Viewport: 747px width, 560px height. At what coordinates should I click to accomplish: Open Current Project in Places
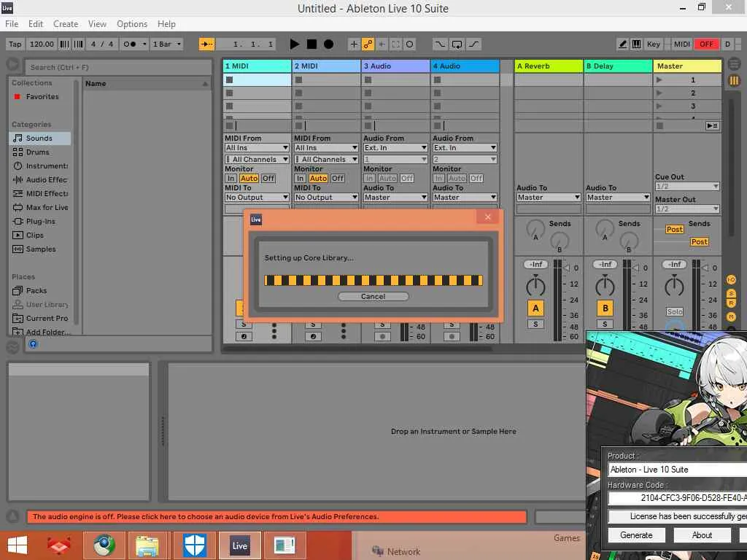tap(40, 318)
